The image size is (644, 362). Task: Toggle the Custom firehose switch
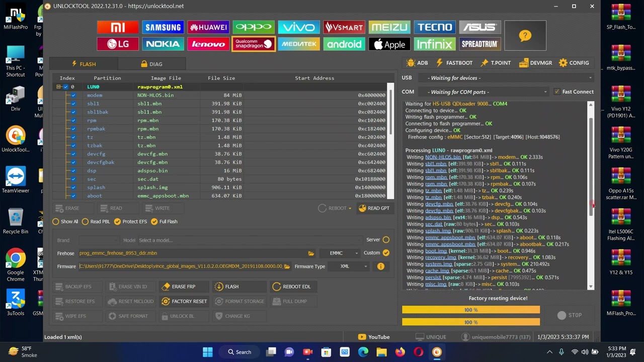click(386, 253)
